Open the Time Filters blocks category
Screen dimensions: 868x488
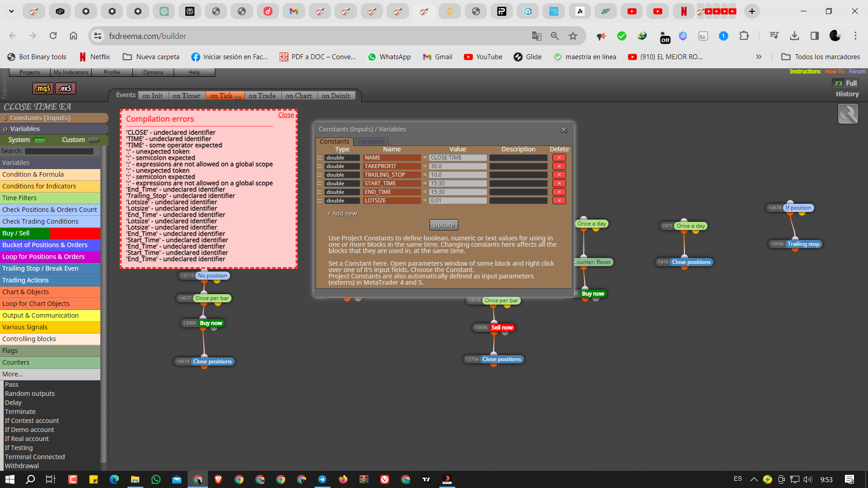[x=50, y=198]
